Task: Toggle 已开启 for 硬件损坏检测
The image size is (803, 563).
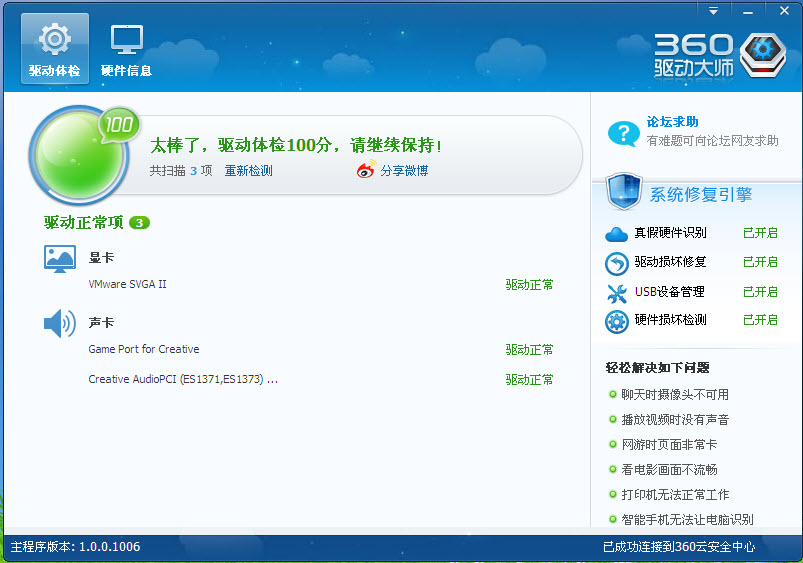Action: [x=760, y=320]
